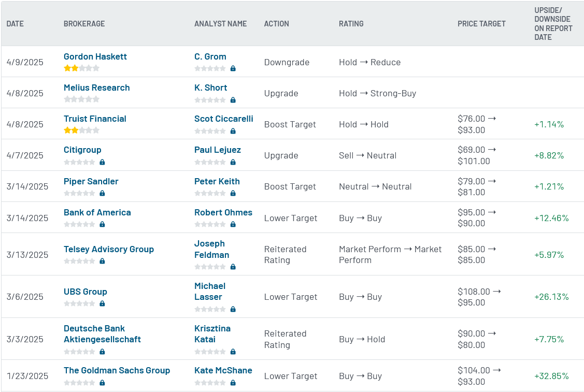Click the RATING column header

(x=351, y=24)
